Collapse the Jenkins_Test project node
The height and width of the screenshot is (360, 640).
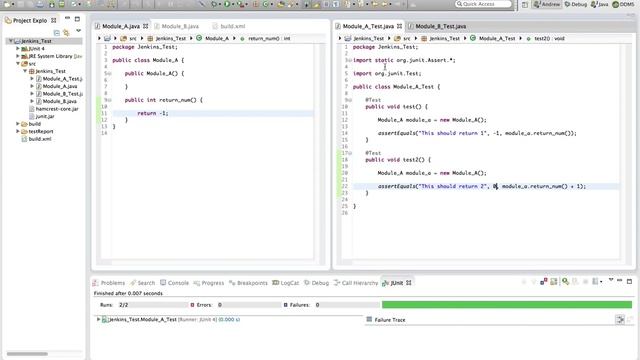pyautogui.click(x=11, y=41)
